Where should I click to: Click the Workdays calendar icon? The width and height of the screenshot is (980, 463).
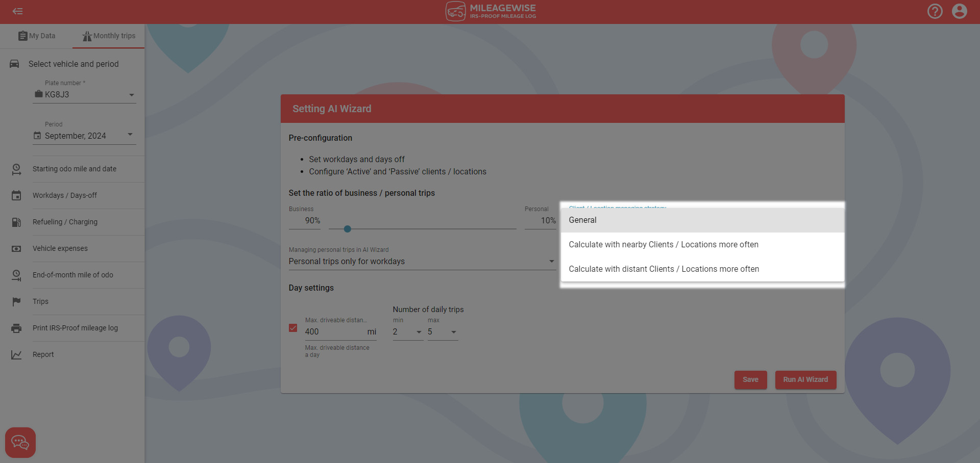[x=16, y=195]
